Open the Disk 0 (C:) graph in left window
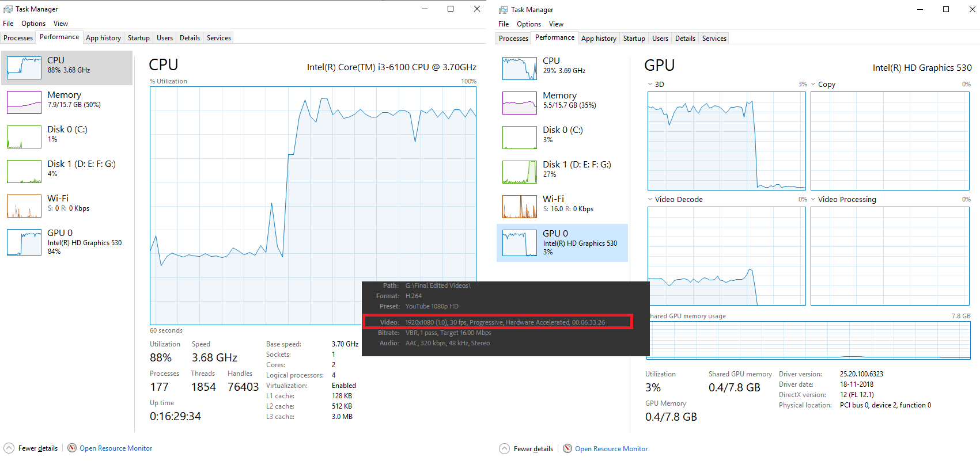Screen dimensions: 980x461 [24, 137]
